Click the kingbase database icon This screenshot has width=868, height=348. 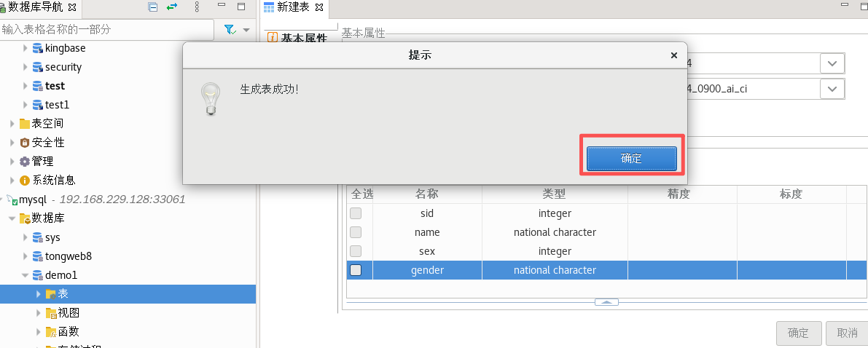click(37, 48)
